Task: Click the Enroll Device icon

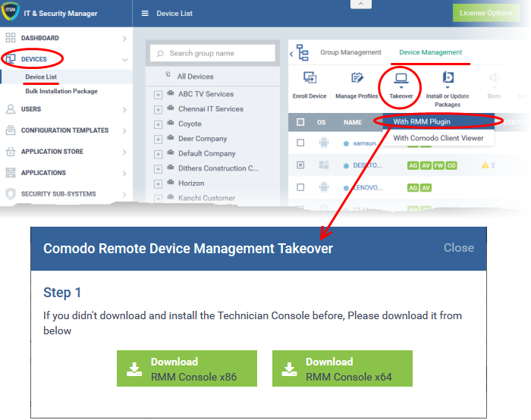Action: point(309,78)
